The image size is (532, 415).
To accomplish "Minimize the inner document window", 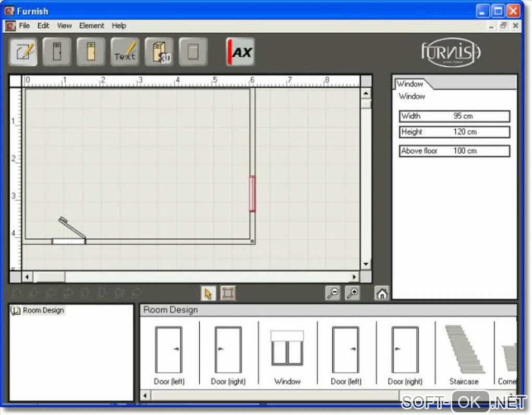I will [491, 26].
